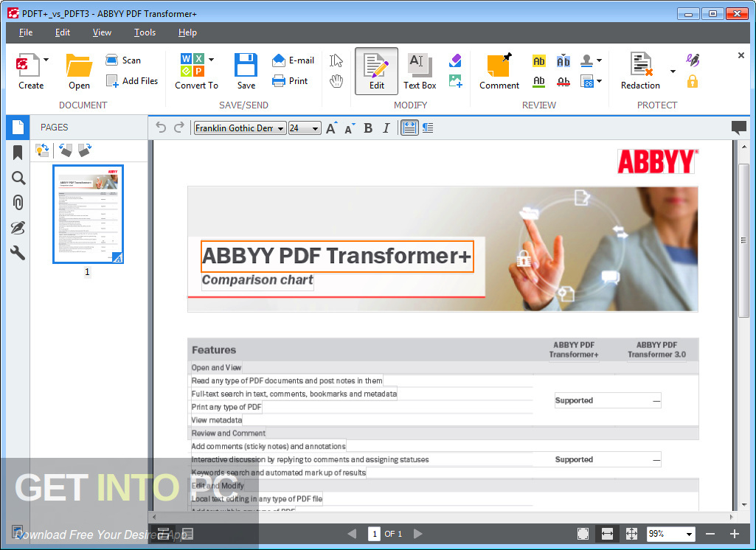Expand the Redaction dropdown arrow
Image resolution: width=756 pixels, height=550 pixels.
pyautogui.click(x=673, y=72)
